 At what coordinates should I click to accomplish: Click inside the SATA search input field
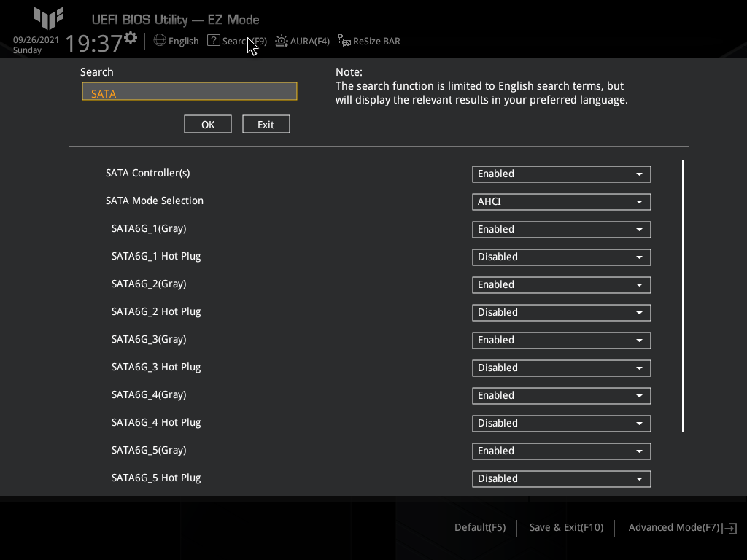(x=189, y=91)
